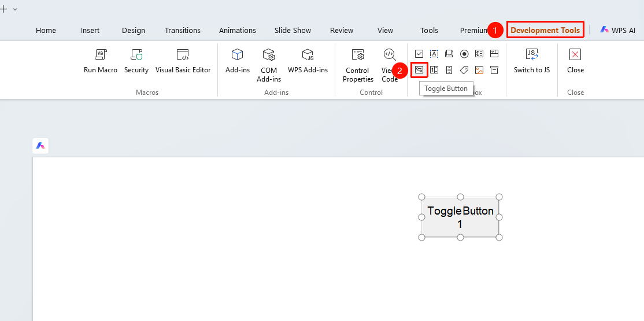Open the Design tab
Screen dimensions: 644x321
point(134,31)
